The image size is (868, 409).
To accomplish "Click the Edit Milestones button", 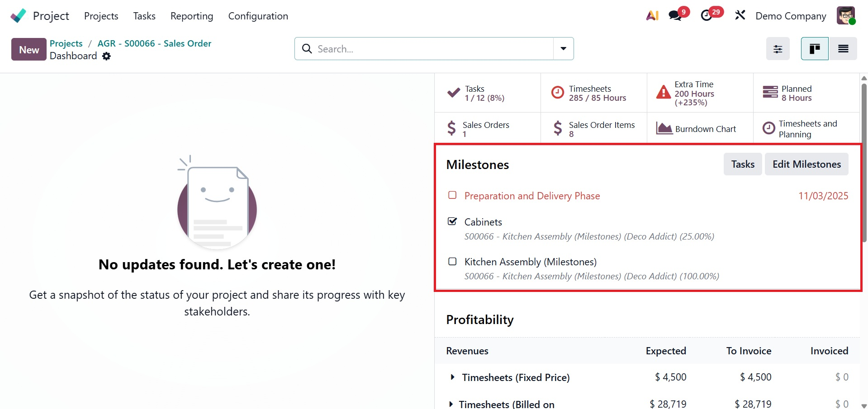I will click(806, 164).
